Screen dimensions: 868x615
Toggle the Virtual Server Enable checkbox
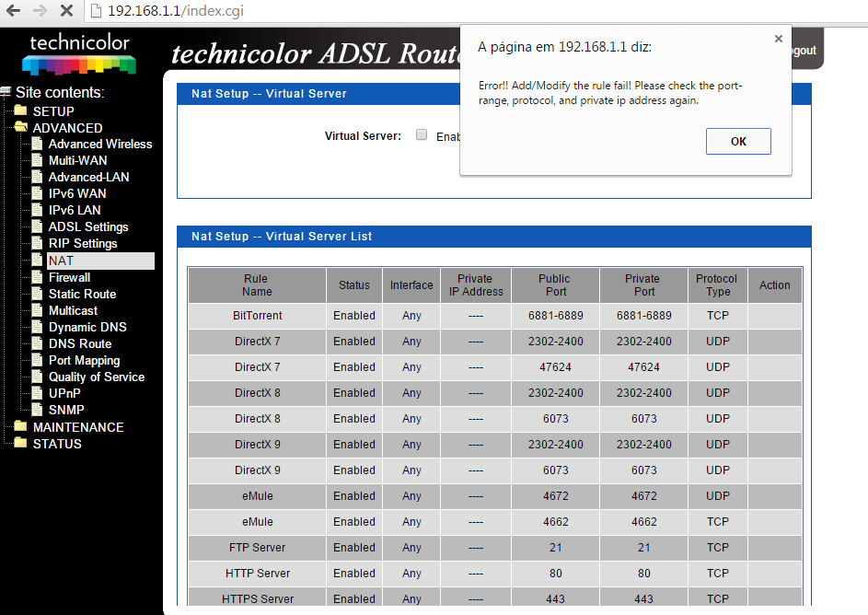422,134
